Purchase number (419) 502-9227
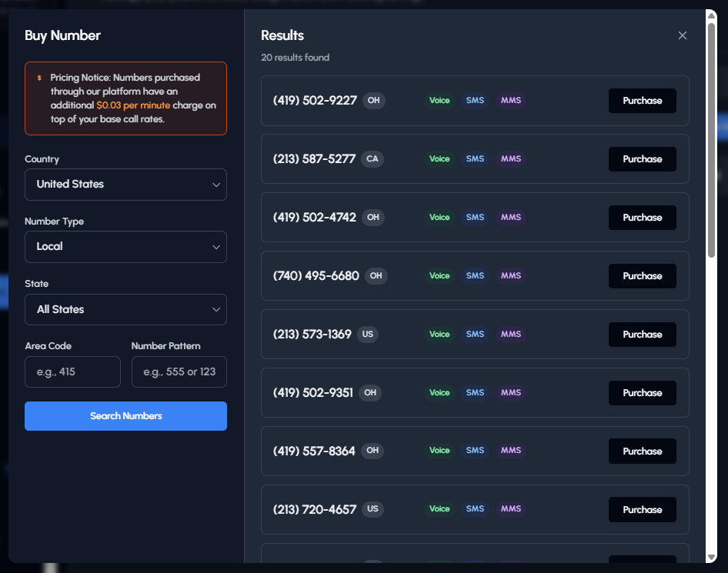The height and width of the screenshot is (573, 728). click(x=642, y=100)
